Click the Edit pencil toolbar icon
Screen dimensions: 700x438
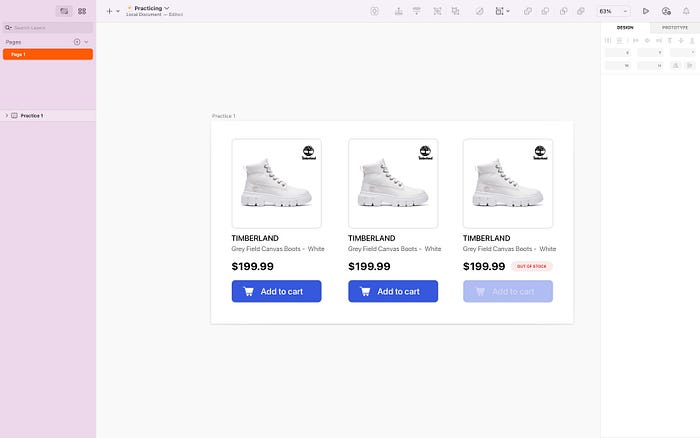point(479,11)
